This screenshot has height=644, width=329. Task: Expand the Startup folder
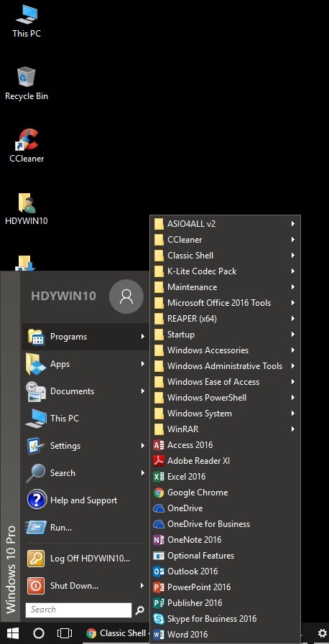point(226,335)
